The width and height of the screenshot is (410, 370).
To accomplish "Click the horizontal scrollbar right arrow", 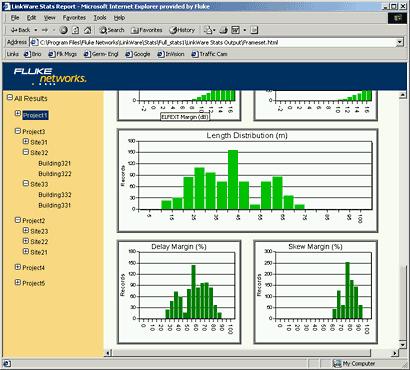I will pos(395,353).
